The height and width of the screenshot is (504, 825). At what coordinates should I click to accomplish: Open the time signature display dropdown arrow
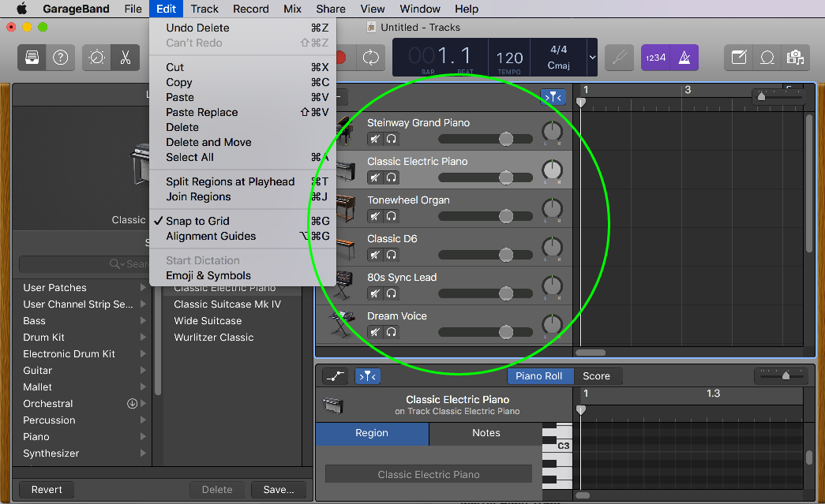592,58
